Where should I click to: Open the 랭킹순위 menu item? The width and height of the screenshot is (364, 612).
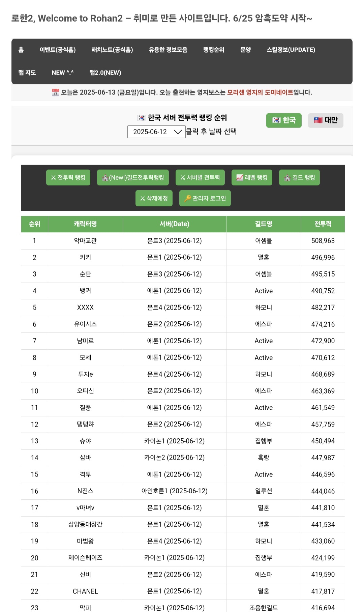tap(214, 50)
